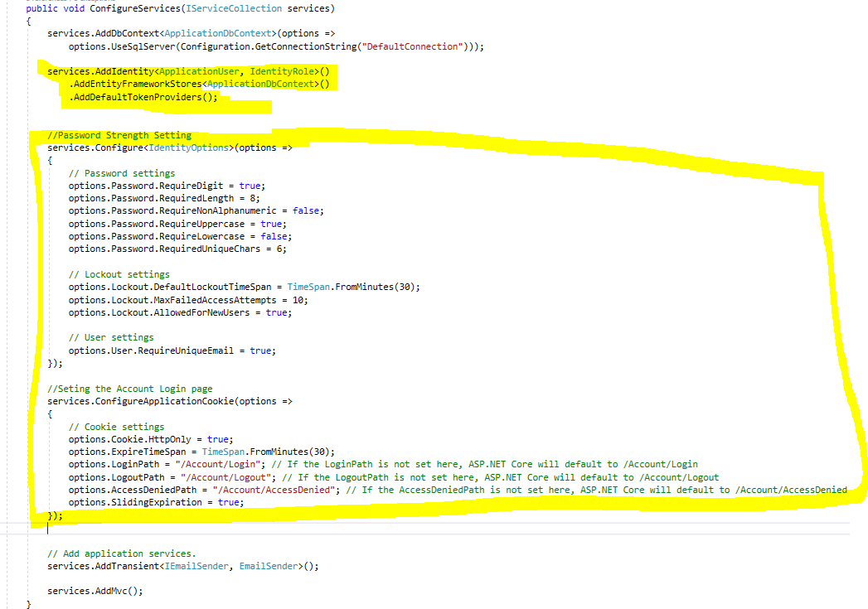Click options.User.RequireUniqueEmail property
This screenshot has height=609, width=868.
[151, 350]
